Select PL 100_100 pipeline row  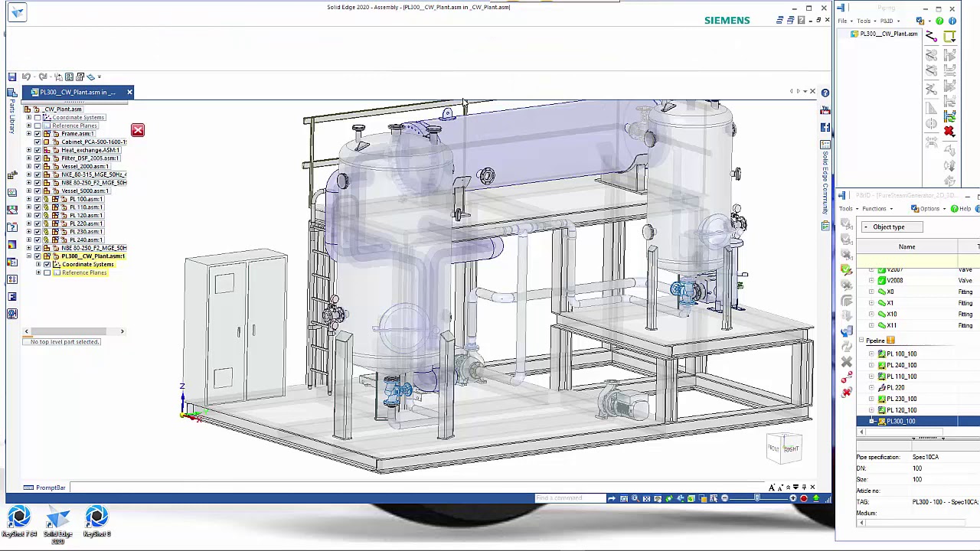(x=901, y=354)
